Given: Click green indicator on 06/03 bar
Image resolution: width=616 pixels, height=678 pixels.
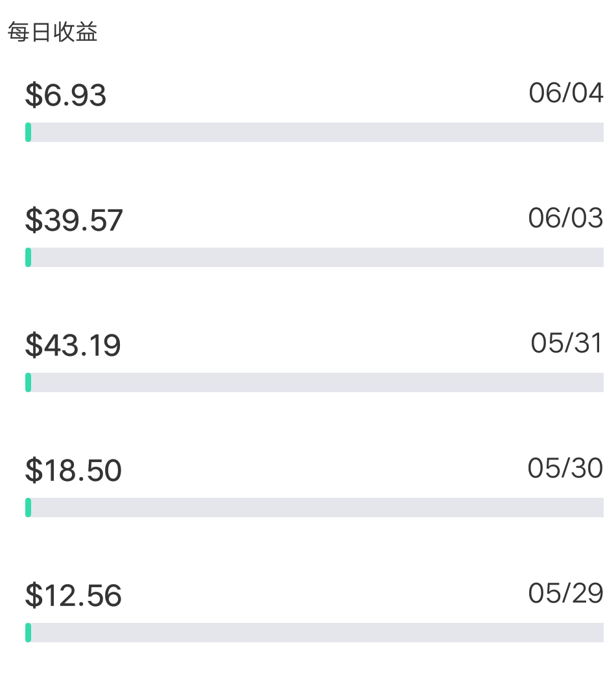Looking at the screenshot, I should [x=28, y=257].
